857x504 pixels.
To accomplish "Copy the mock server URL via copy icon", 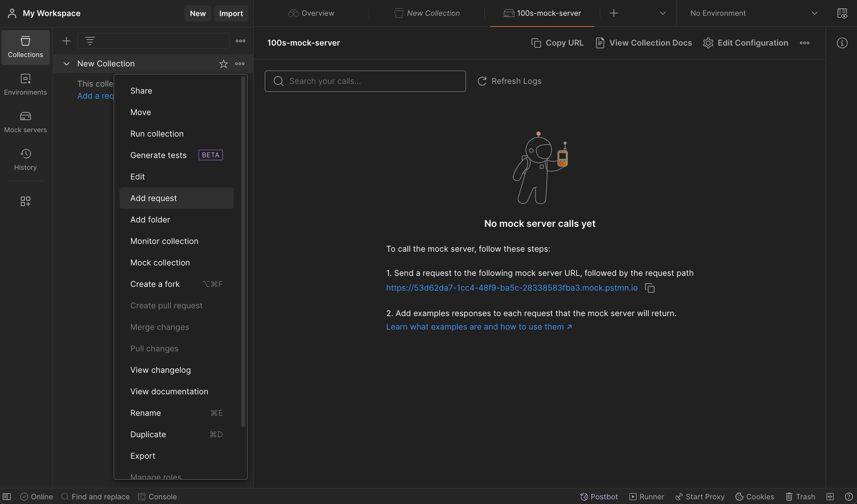I will pyautogui.click(x=650, y=288).
